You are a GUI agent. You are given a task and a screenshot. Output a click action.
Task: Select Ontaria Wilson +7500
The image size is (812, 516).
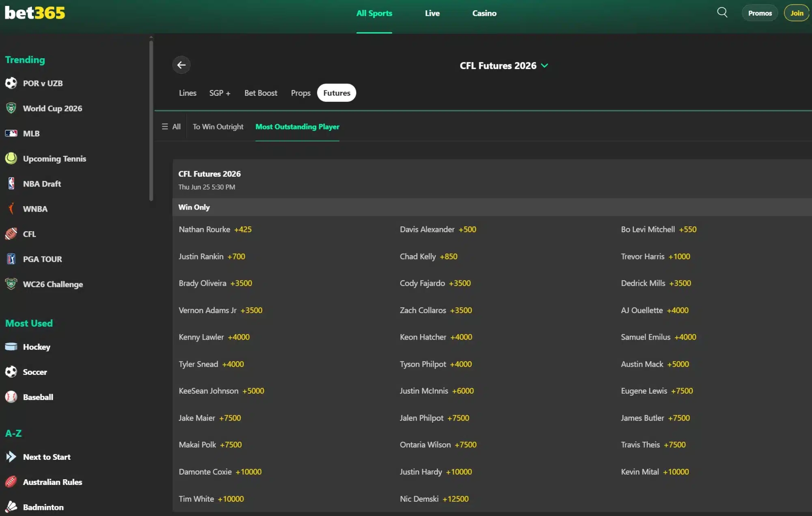[438, 445]
